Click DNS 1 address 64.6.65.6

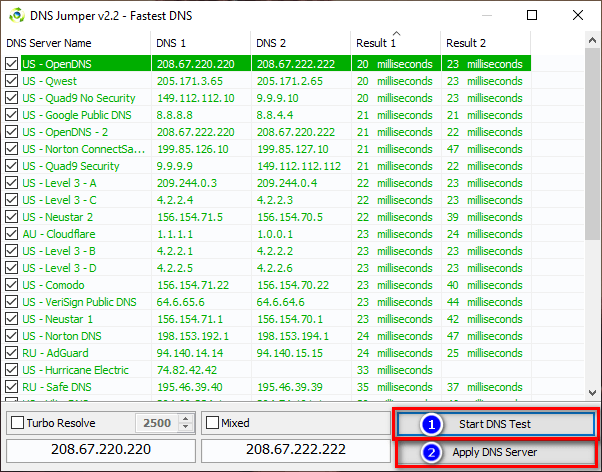pos(181,302)
